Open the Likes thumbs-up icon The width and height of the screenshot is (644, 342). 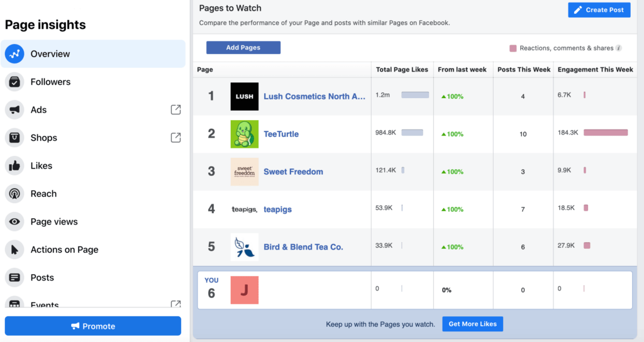[14, 165]
